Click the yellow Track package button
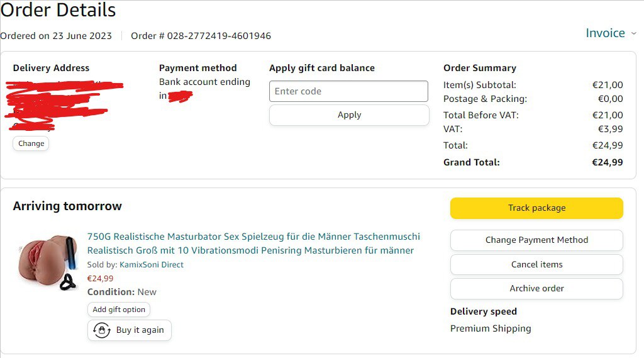 tap(536, 208)
